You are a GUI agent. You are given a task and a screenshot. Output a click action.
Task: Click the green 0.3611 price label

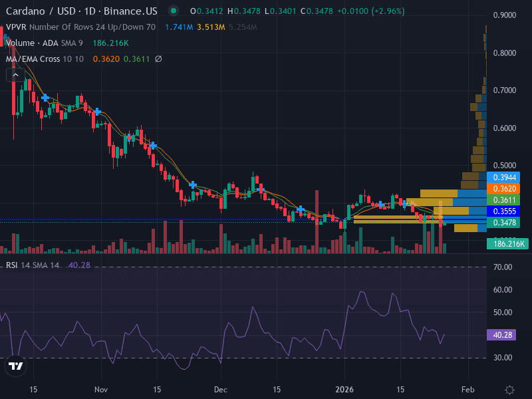503,200
